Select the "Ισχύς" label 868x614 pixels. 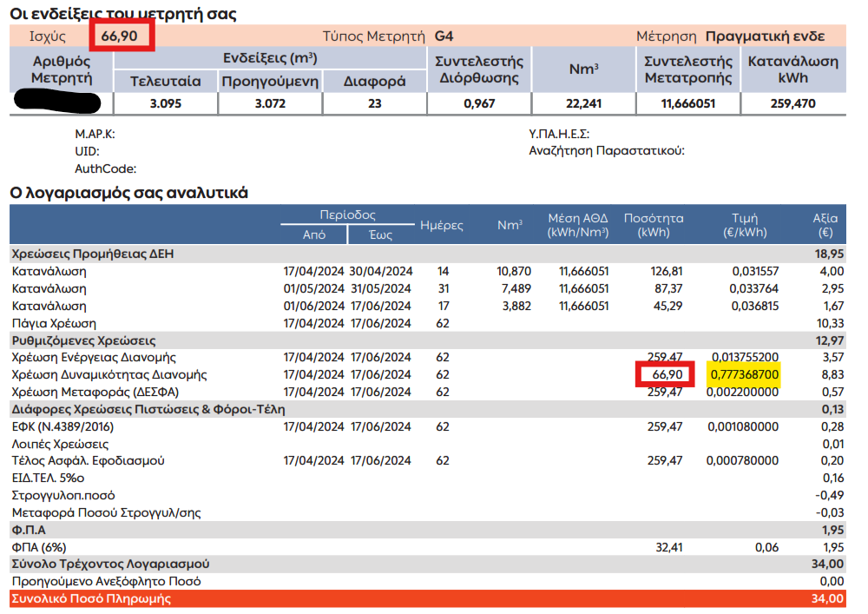[x=48, y=36]
